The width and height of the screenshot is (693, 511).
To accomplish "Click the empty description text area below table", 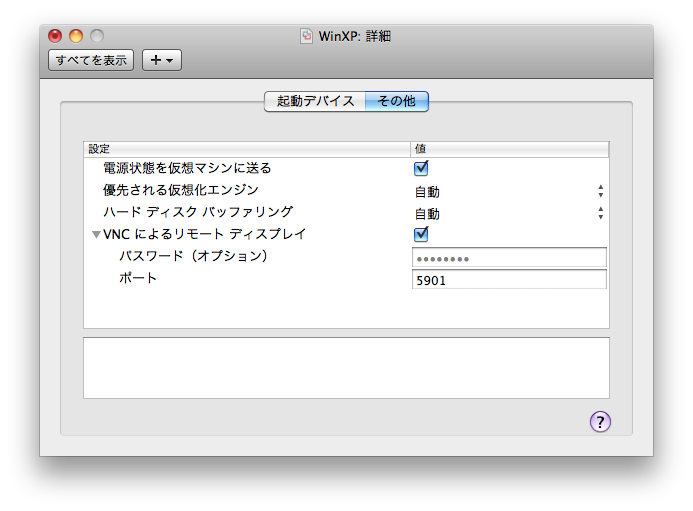I will (346, 368).
